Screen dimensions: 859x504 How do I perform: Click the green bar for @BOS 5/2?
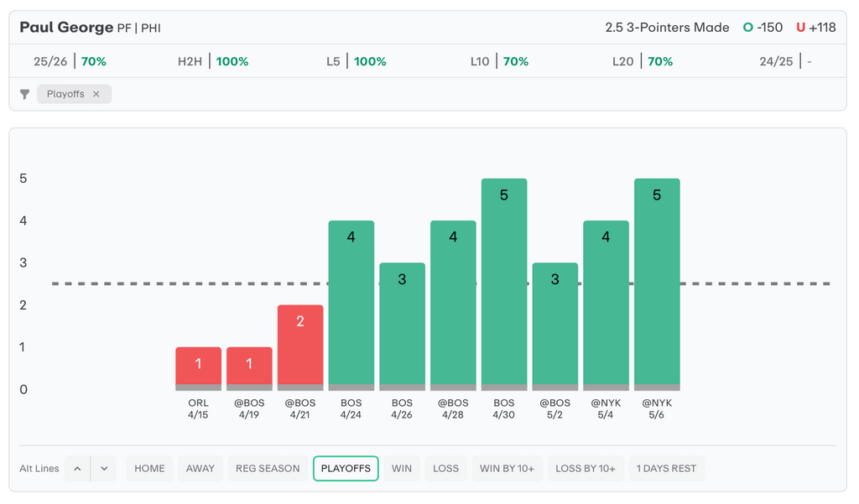[555, 326]
